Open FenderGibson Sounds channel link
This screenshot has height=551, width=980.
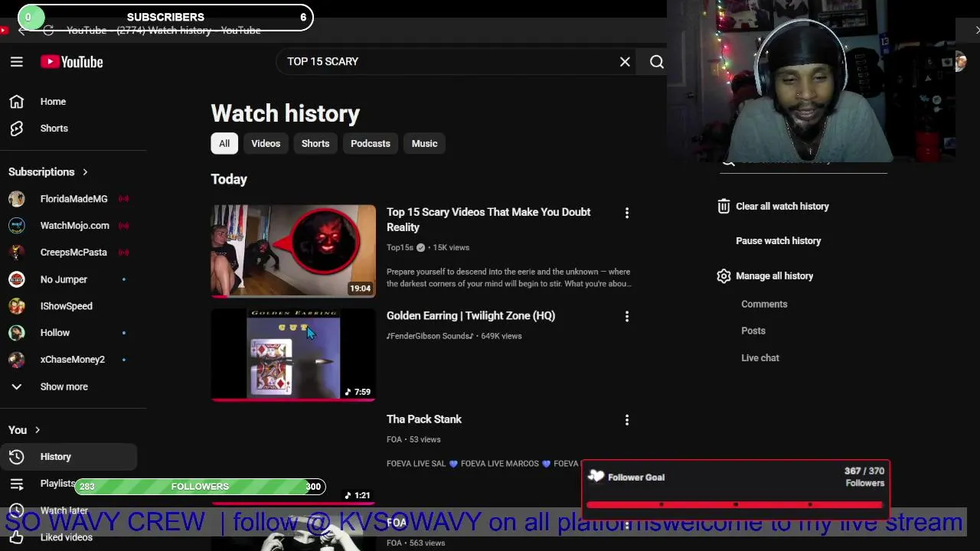pyautogui.click(x=430, y=336)
